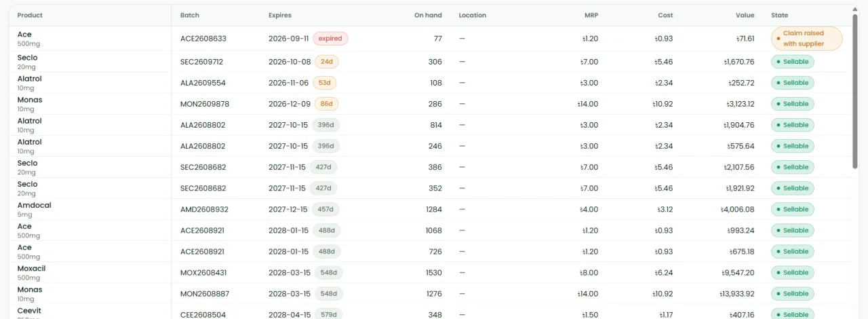Sort by the Batch column header

click(190, 15)
